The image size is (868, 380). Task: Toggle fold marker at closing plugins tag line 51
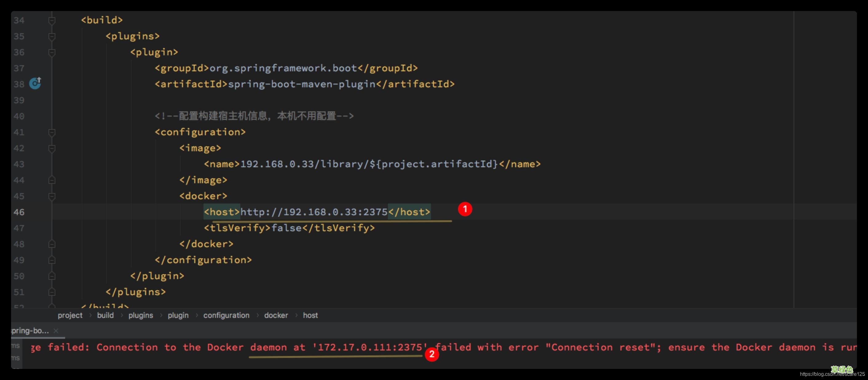pyautogui.click(x=52, y=292)
